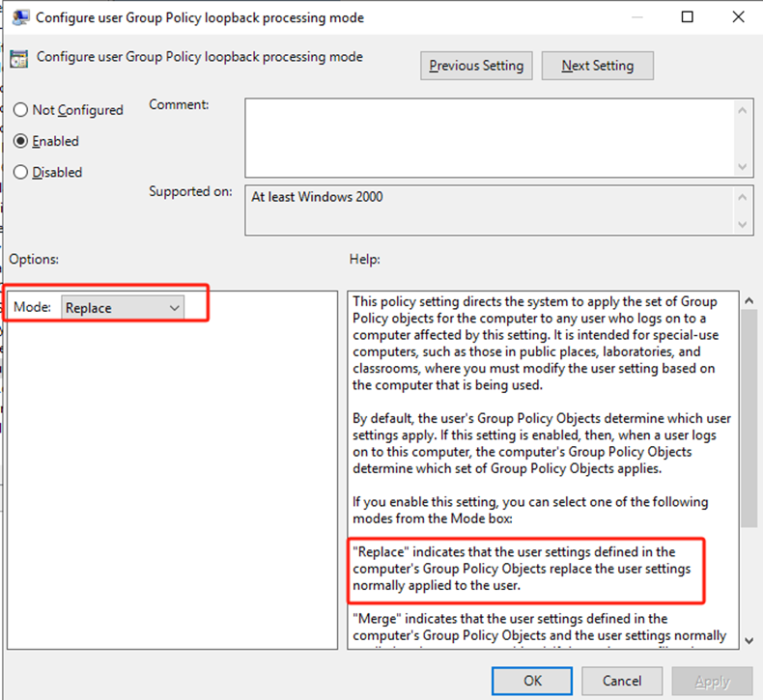Screen dimensions: 763x700
Task: Close the policy dialog window
Action: pos(738,17)
